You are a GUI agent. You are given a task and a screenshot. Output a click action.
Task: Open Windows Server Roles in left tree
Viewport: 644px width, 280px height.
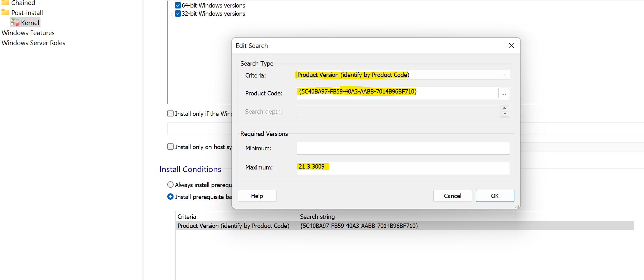coord(33,43)
